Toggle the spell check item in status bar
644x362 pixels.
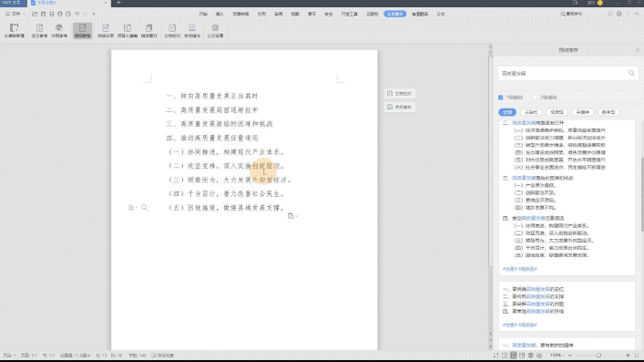coord(163,356)
